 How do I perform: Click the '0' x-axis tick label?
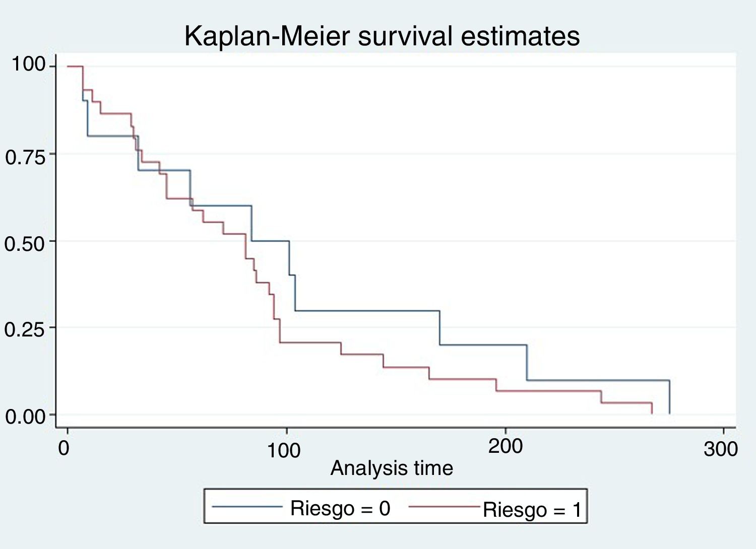pos(64,448)
